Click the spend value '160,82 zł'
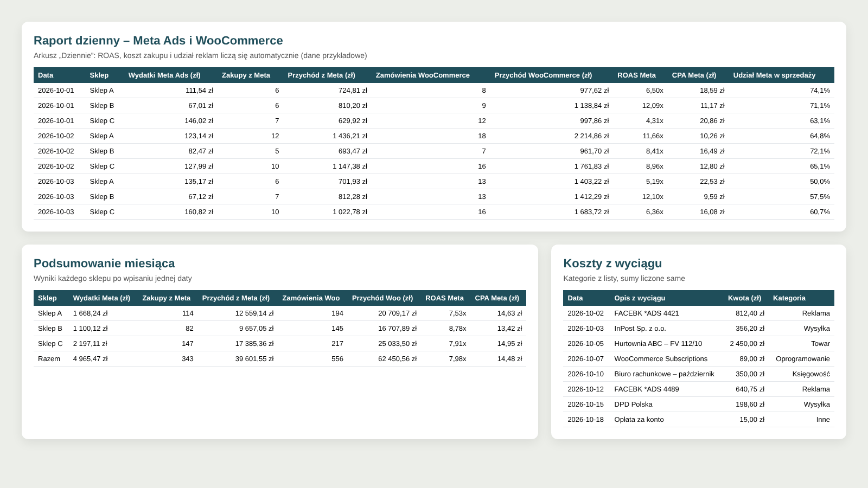Image resolution: width=868 pixels, height=488 pixels. pos(199,212)
